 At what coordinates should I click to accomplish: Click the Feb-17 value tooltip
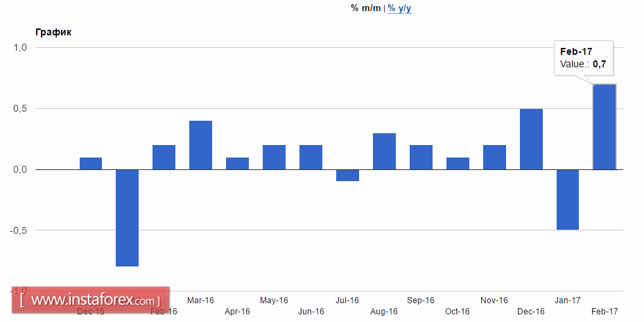tap(584, 58)
